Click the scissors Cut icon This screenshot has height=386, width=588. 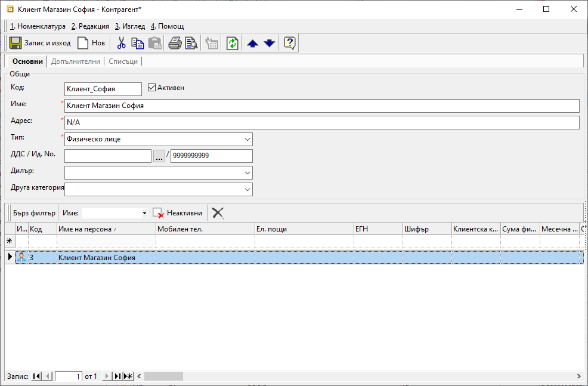tap(122, 43)
